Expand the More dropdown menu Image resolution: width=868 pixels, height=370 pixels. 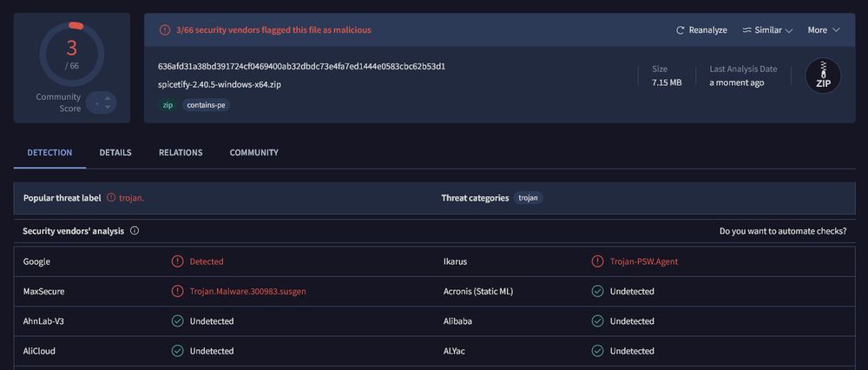pyautogui.click(x=824, y=30)
